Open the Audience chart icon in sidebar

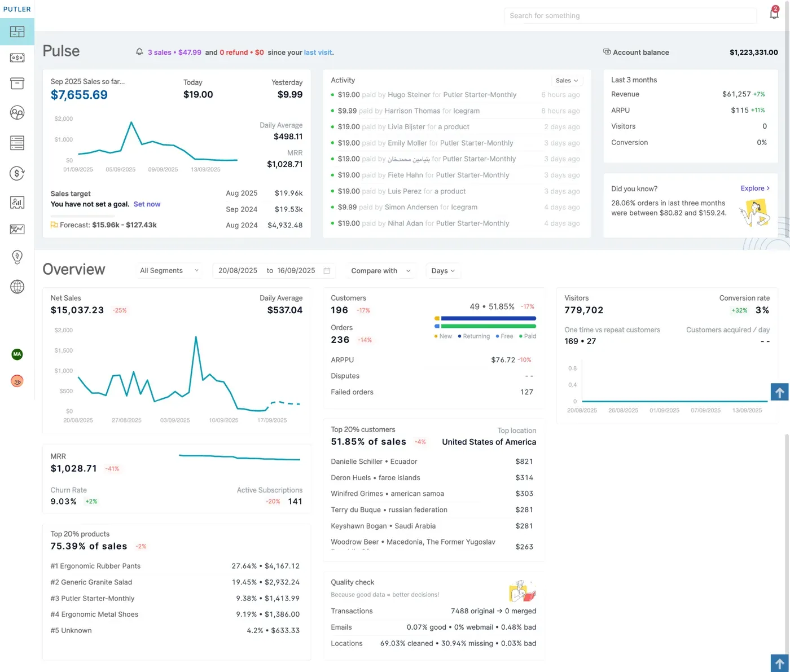[x=17, y=203]
